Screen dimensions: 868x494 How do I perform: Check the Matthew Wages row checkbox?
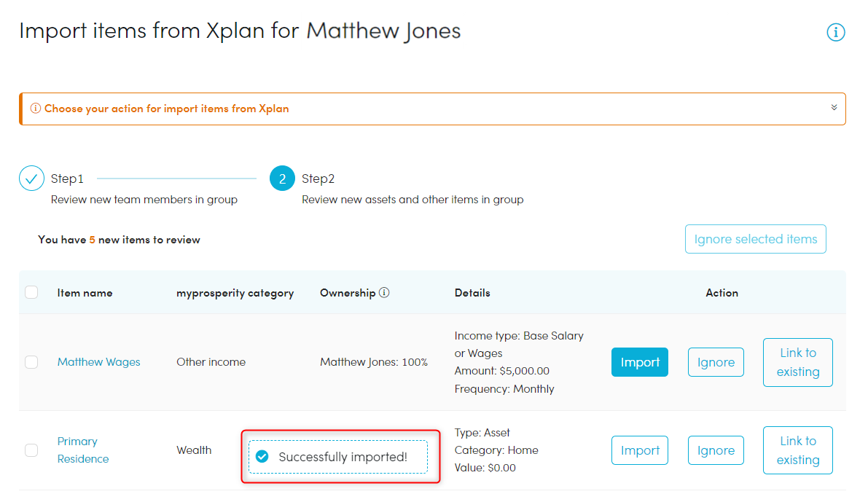coord(31,362)
